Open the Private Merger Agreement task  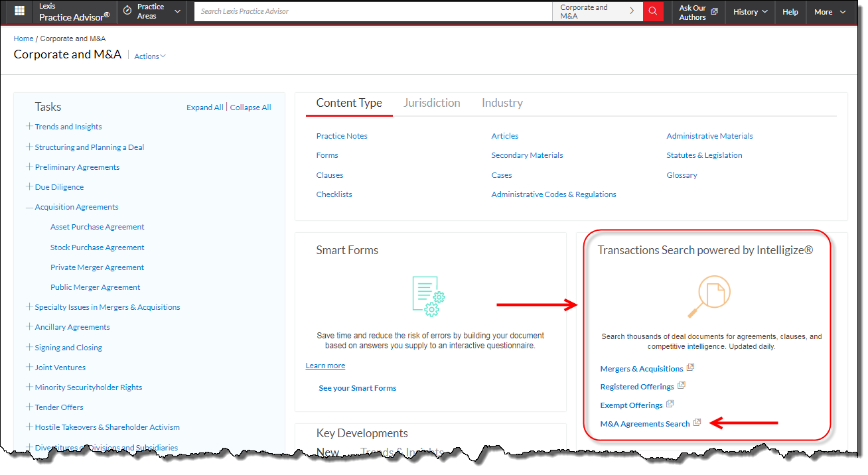(98, 267)
